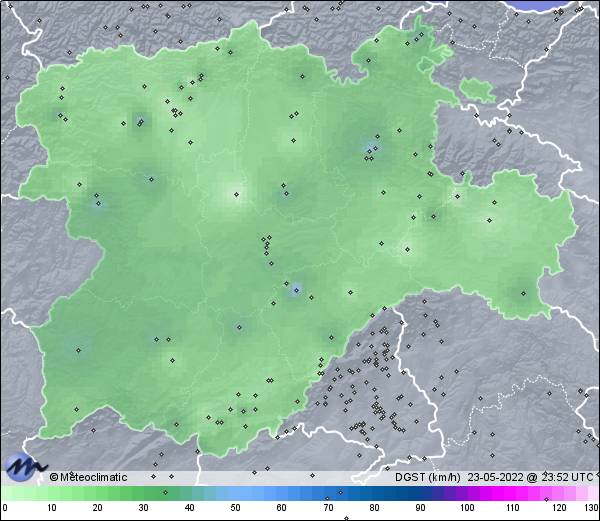This screenshot has height=521, width=600.
Task: Click the 40 scale label
Action: click(189, 508)
